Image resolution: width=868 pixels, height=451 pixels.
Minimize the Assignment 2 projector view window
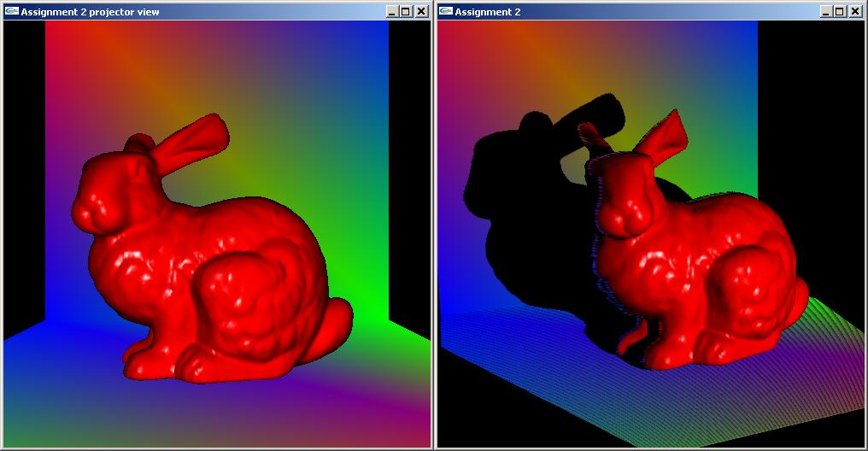(x=392, y=12)
